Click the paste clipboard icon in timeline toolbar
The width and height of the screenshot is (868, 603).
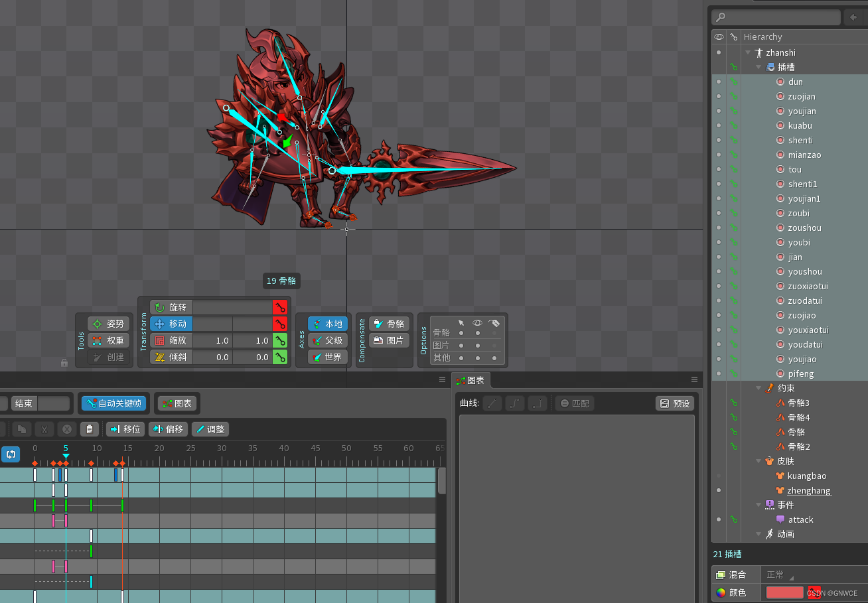point(90,429)
